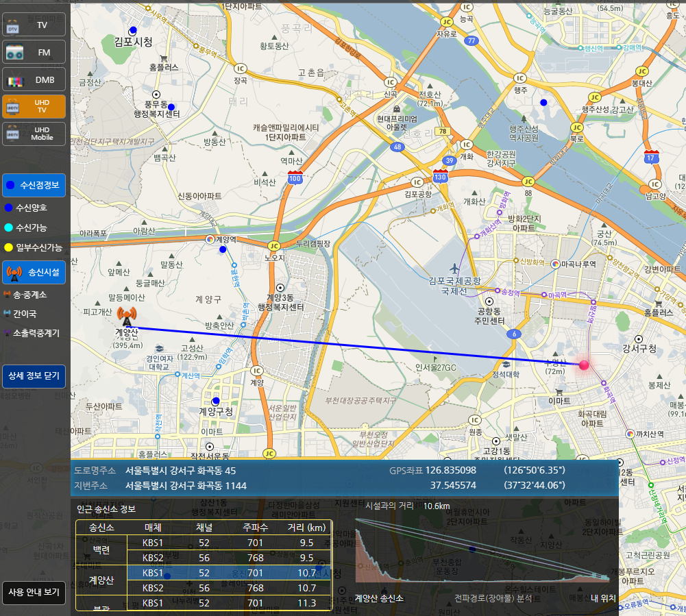This screenshot has height=616, width=686.
Task: Click the highway 130 shield
Action: coord(440,176)
